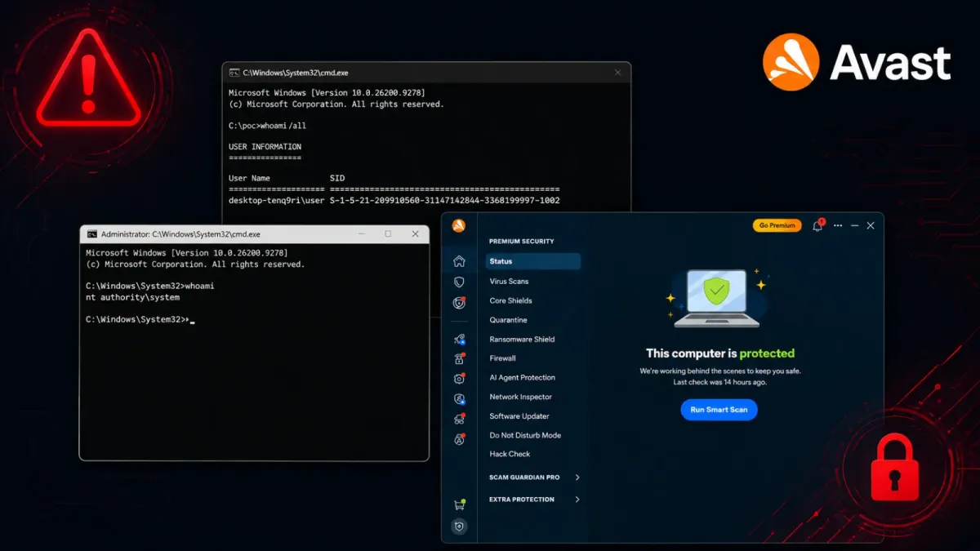Viewport: 980px width, 551px height.
Task: Click the cmd icon in Administrator window title
Action: point(92,234)
